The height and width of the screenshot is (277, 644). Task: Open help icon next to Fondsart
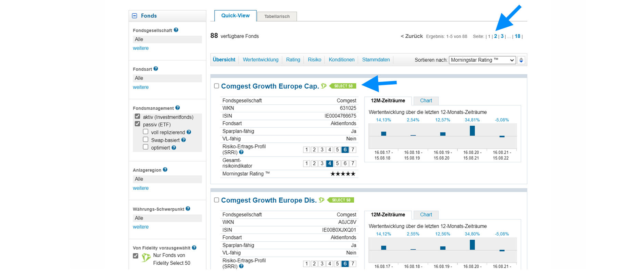(x=156, y=68)
